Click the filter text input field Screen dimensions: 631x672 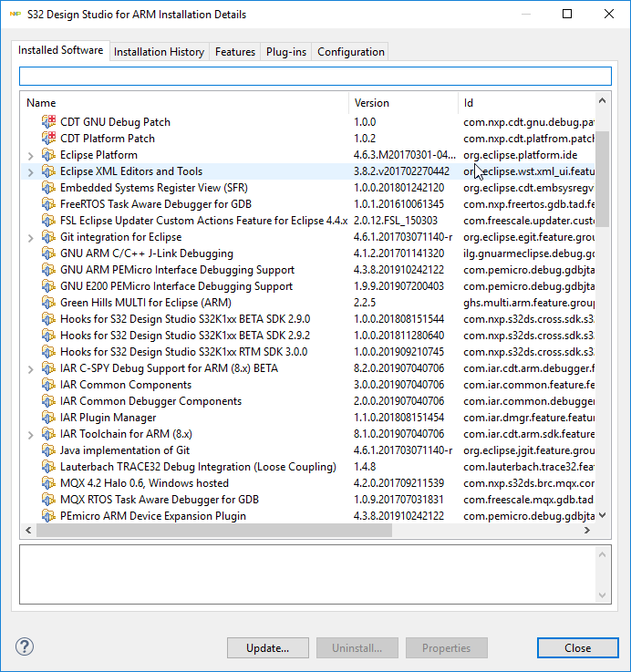click(x=315, y=77)
